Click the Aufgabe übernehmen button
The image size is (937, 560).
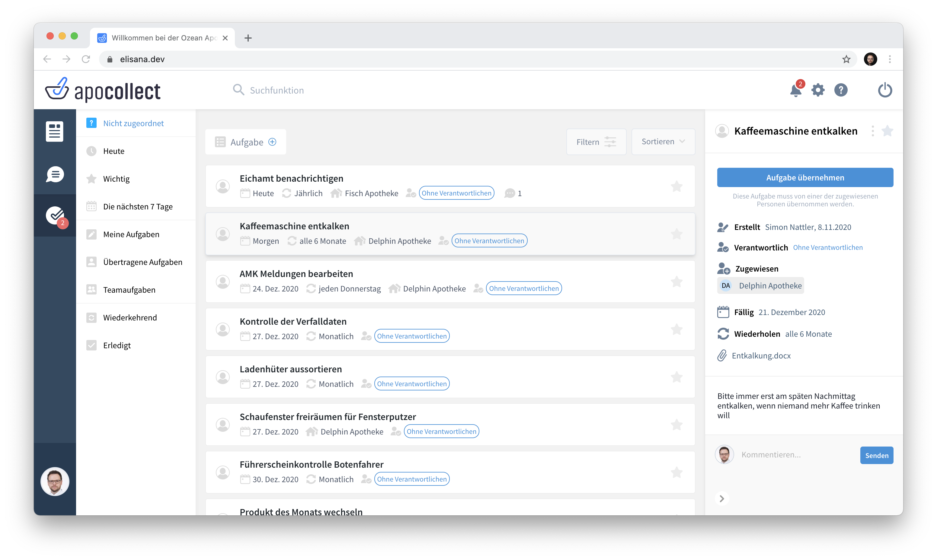click(x=805, y=177)
